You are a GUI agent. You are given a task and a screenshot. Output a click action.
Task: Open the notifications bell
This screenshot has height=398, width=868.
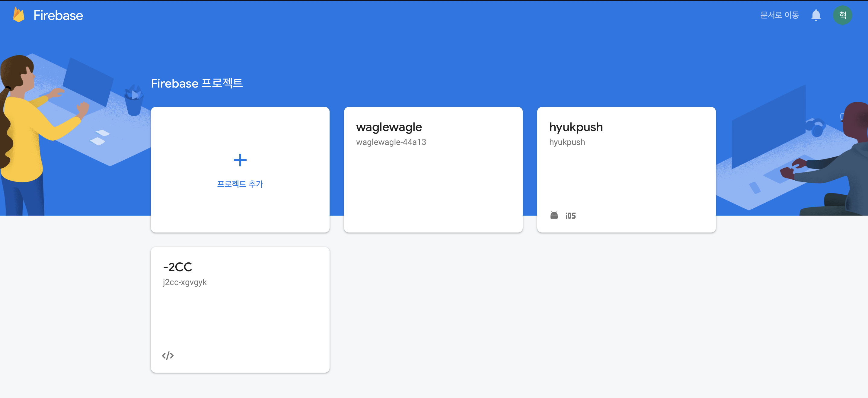[816, 15]
